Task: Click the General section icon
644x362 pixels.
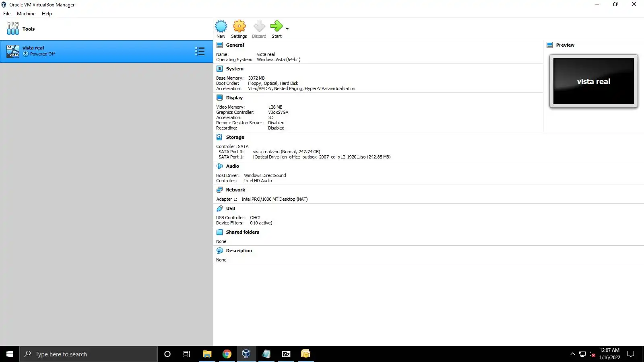Action: (220, 45)
